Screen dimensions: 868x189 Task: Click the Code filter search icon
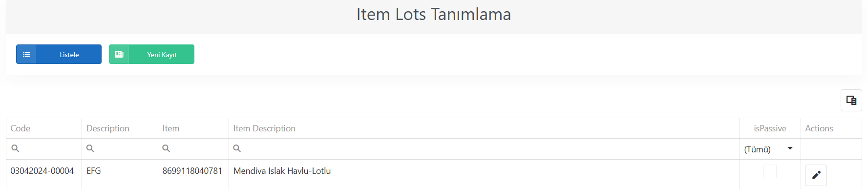click(x=15, y=148)
